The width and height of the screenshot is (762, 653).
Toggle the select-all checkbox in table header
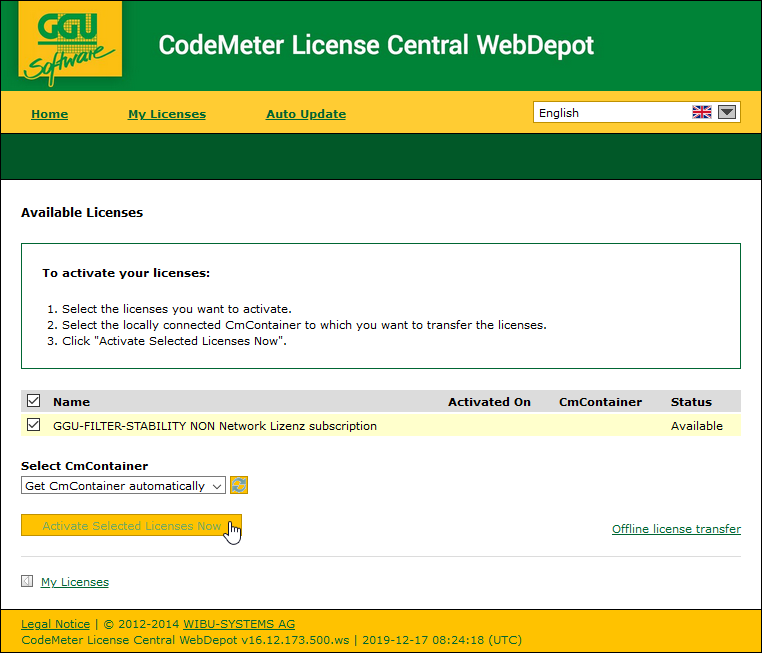(x=34, y=401)
